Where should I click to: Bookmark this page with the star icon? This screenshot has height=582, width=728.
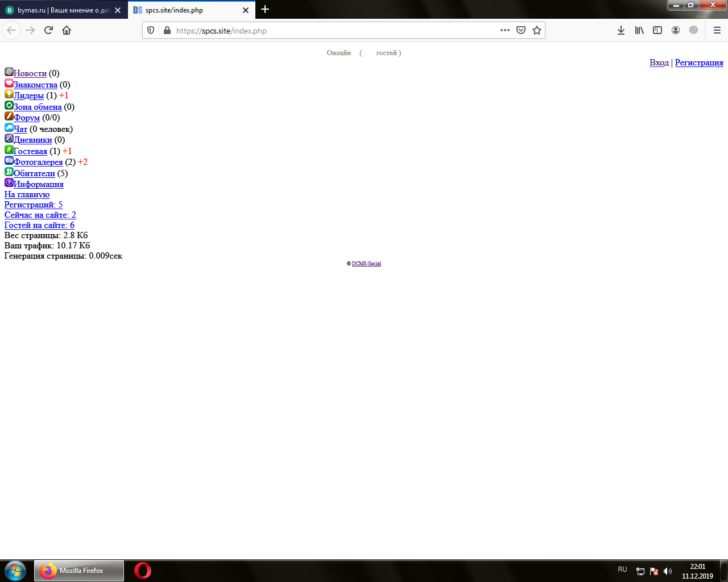click(536, 30)
